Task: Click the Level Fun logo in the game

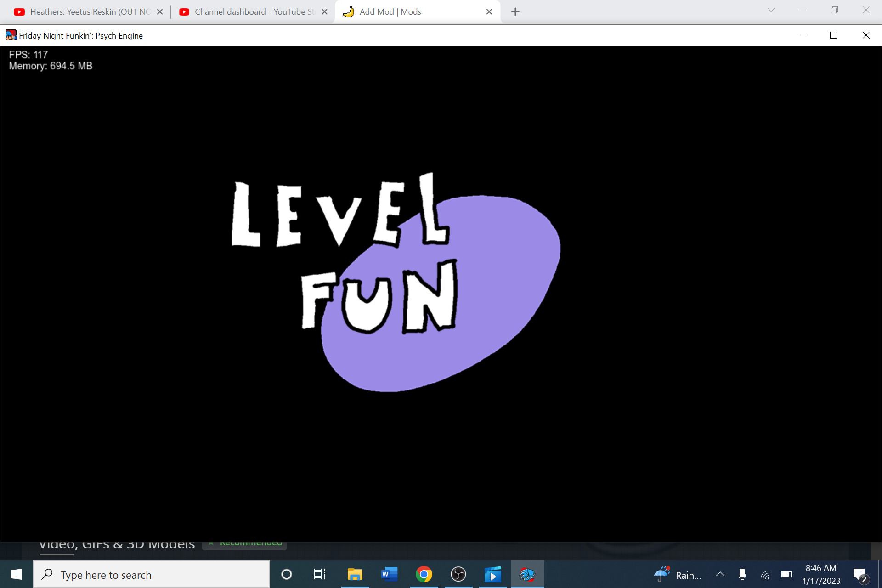Action: (x=396, y=282)
